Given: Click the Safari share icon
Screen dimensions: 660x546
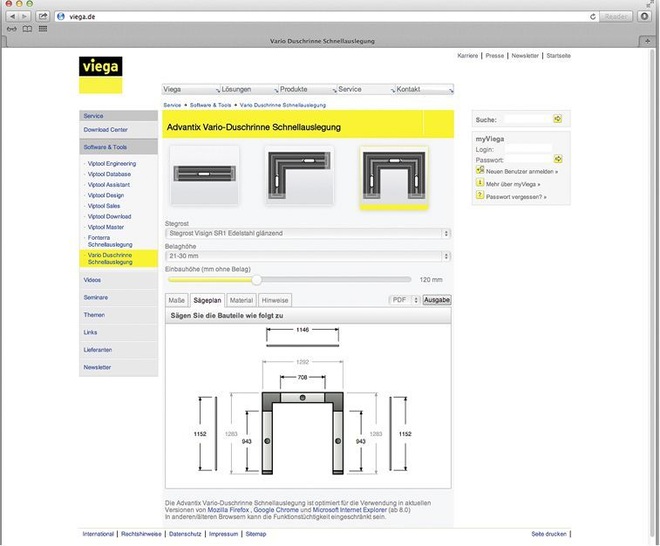Looking at the screenshot, I should 43,17.
